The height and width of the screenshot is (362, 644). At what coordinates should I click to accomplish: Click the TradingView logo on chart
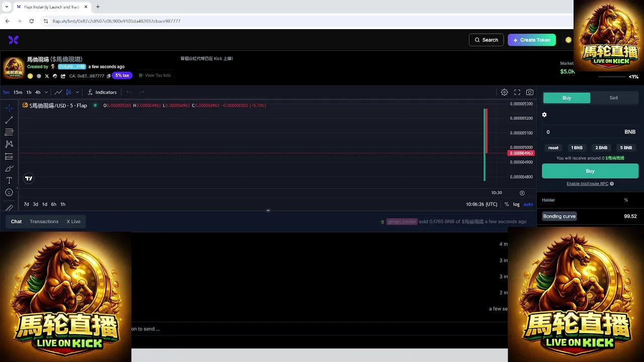(29, 178)
